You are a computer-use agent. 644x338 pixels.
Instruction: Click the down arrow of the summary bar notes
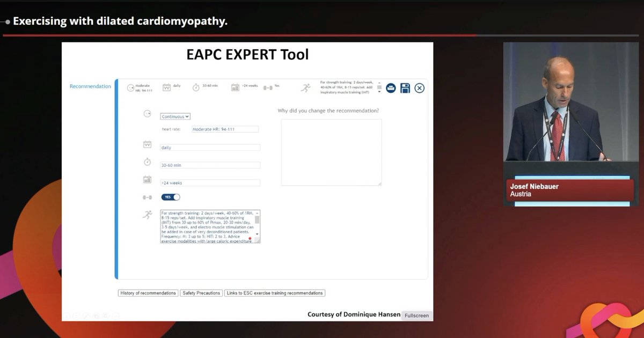pos(379,92)
